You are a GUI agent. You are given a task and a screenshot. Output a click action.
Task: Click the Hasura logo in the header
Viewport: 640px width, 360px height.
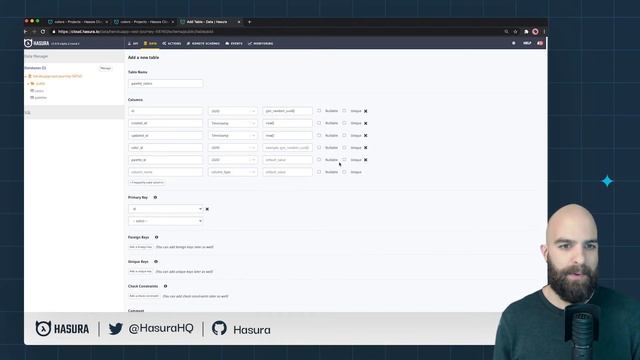click(37, 43)
